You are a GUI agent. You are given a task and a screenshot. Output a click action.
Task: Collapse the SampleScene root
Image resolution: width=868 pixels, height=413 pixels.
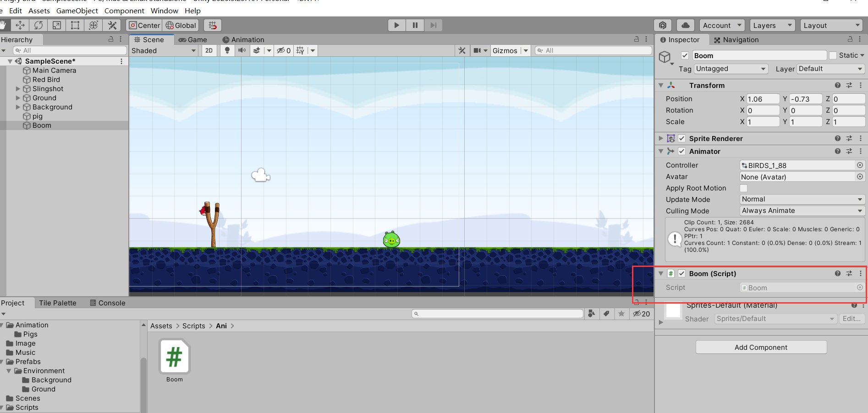click(x=10, y=61)
